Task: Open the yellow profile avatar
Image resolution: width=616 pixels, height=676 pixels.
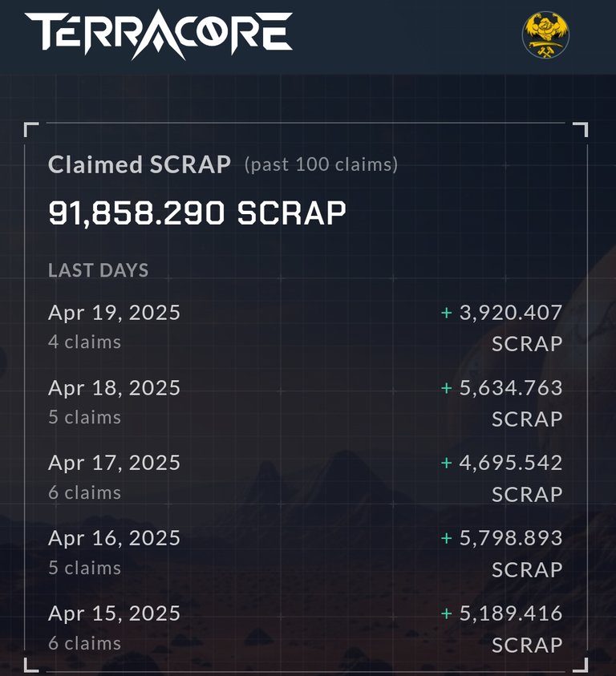Action: pyautogui.click(x=545, y=35)
